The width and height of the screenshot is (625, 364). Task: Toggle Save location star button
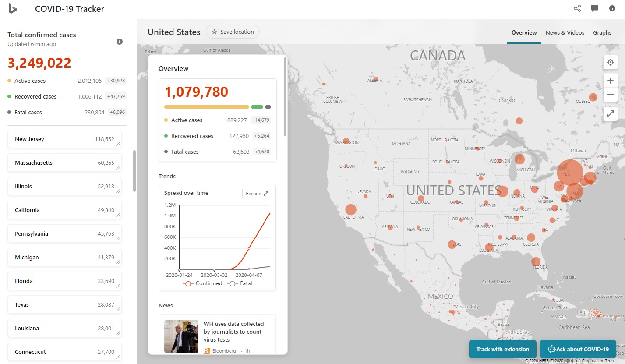click(x=233, y=32)
